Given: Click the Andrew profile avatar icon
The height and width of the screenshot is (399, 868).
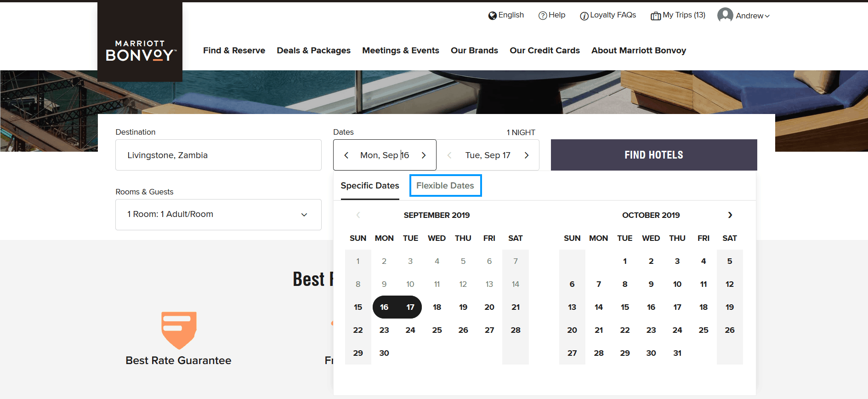Looking at the screenshot, I should click(725, 15).
